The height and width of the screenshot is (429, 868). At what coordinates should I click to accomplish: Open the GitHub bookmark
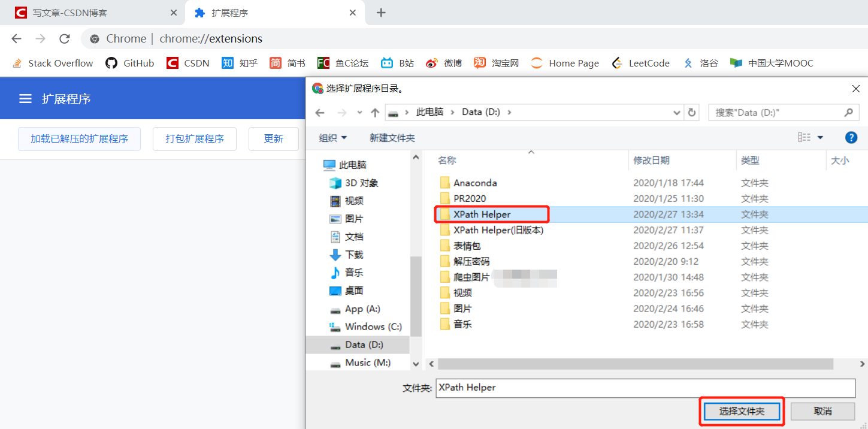click(129, 63)
